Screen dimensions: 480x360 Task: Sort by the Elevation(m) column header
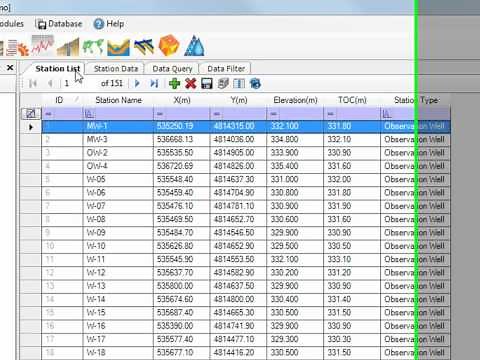tap(295, 100)
